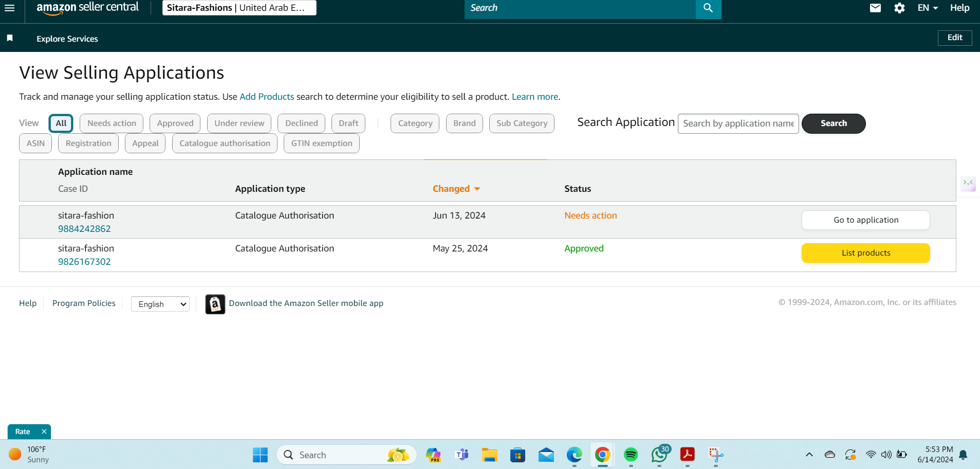Open Explore Services menu item
980x469 pixels.
click(x=67, y=39)
